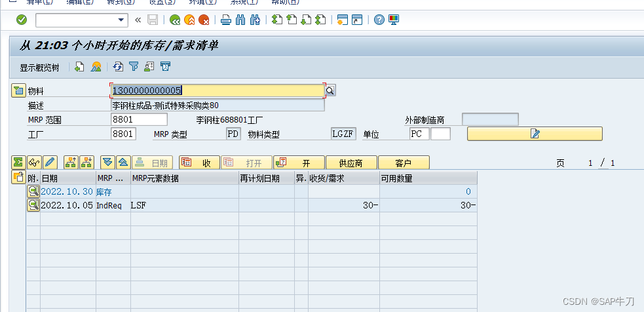Expand all lines with down-chevron icon

(107, 163)
